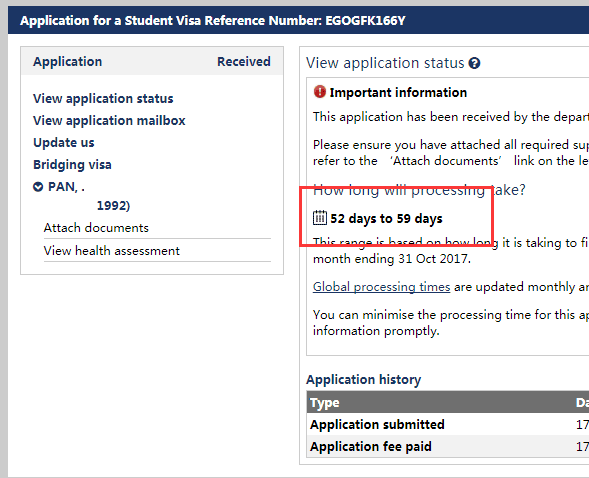Open View health assessment
Image resolution: width=589 pixels, height=478 pixels.
coord(112,250)
